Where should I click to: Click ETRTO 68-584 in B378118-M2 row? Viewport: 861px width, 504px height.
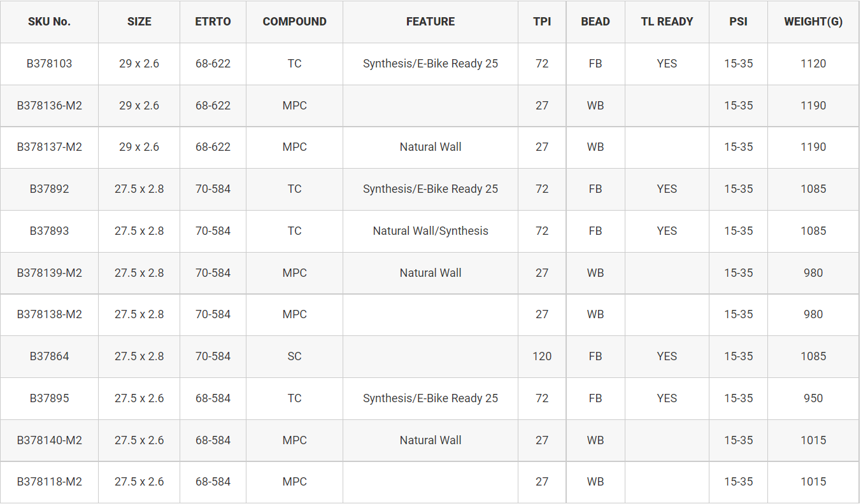(x=213, y=482)
